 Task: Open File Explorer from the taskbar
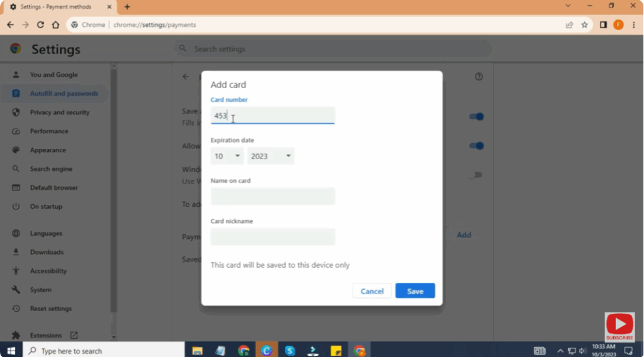click(x=197, y=351)
